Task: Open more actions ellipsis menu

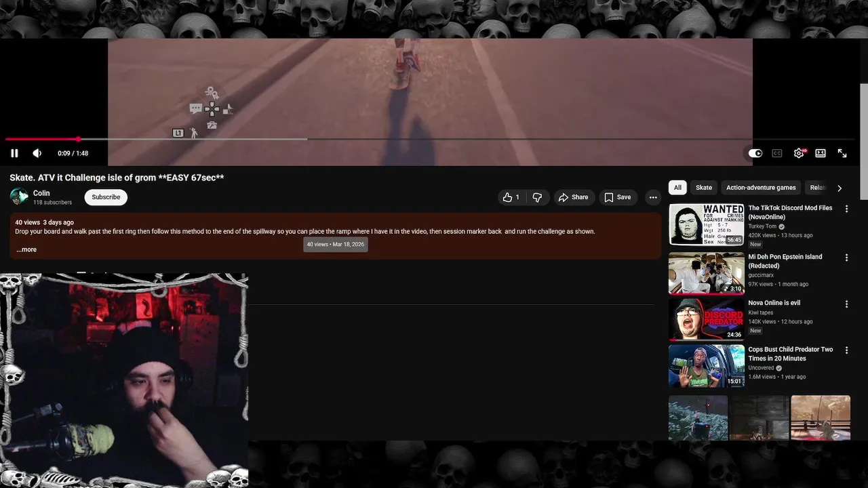Action: (653, 197)
